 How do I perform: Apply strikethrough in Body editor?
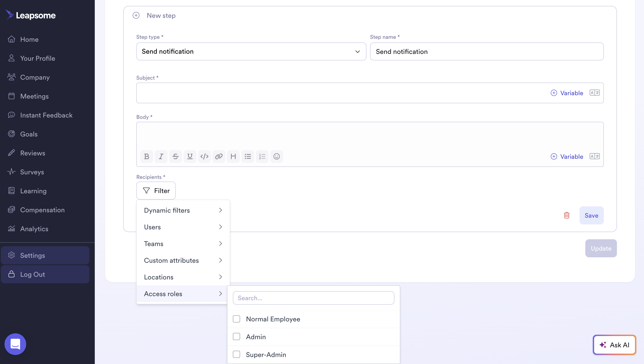point(176,157)
